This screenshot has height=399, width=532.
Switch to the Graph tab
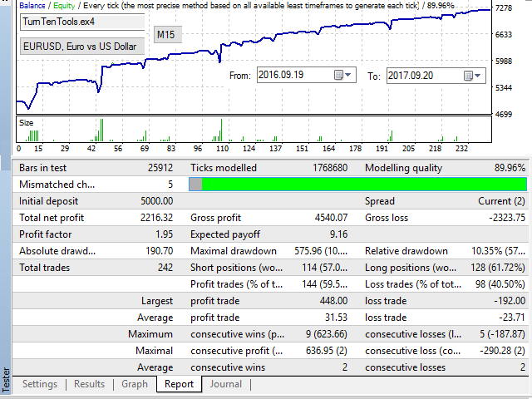pyautogui.click(x=134, y=384)
